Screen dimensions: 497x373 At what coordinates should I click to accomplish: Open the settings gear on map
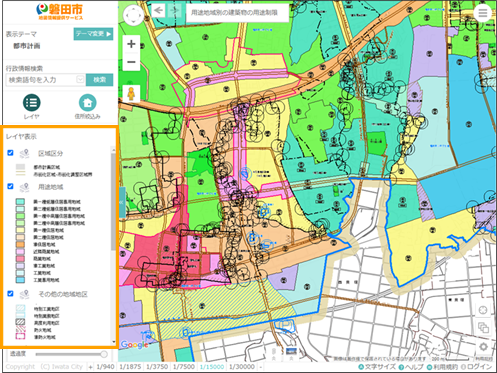tap(483, 347)
